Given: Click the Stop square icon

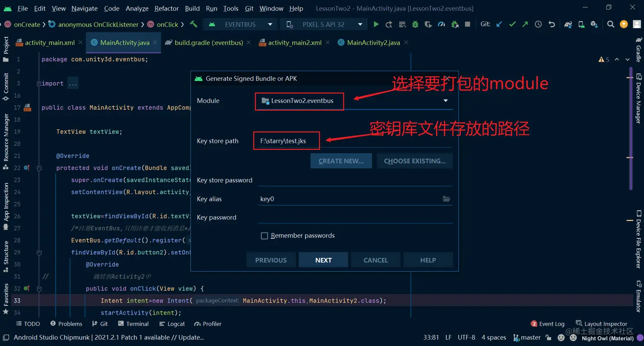Looking at the screenshot, I should click(468, 24).
